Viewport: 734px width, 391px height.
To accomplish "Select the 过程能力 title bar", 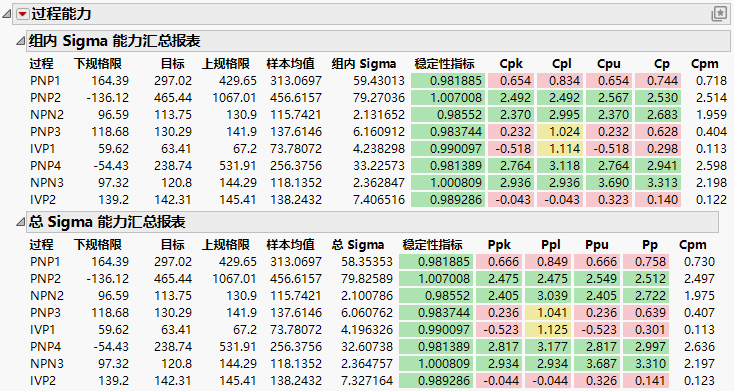I will pos(372,14).
